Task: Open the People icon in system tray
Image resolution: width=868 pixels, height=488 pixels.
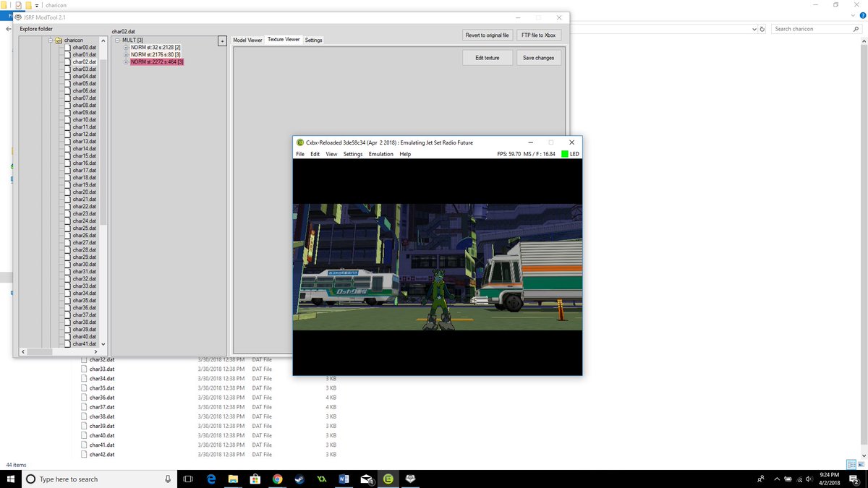Action: [x=760, y=479]
